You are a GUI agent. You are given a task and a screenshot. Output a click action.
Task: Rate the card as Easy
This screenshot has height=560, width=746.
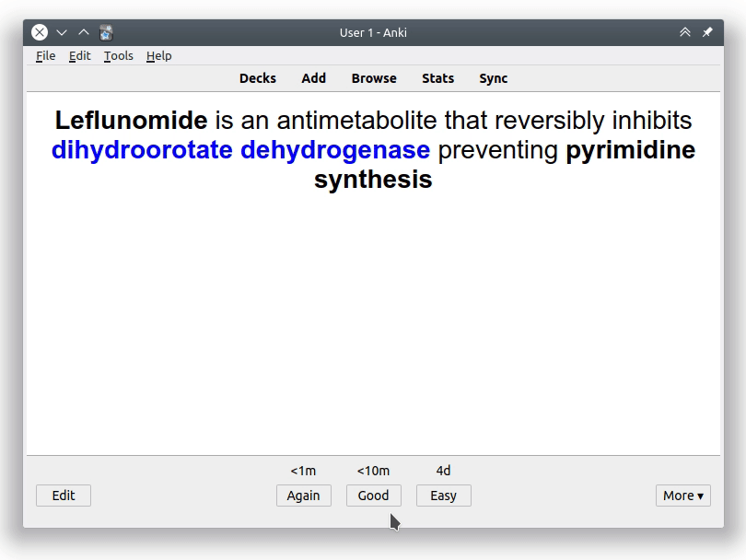[443, 496]
